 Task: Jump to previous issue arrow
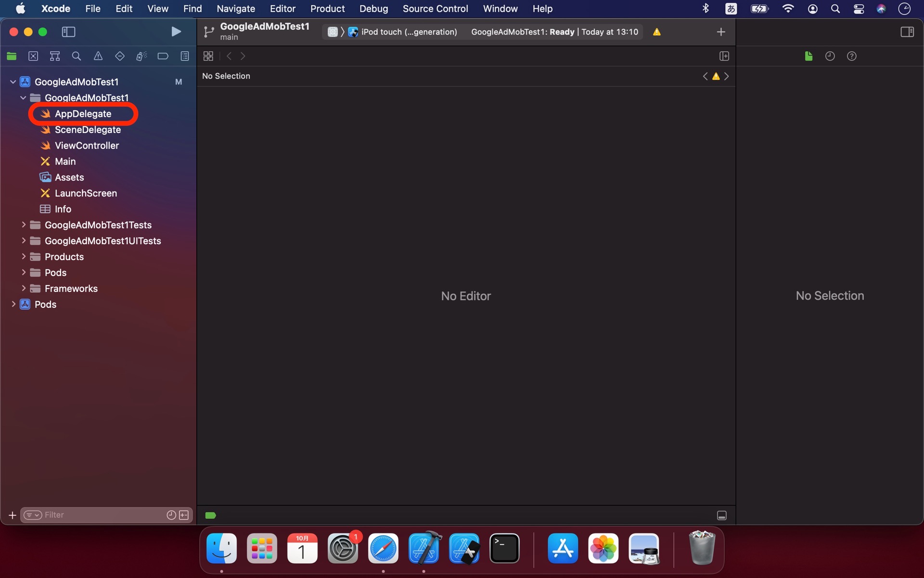click(x=706, y=76)
